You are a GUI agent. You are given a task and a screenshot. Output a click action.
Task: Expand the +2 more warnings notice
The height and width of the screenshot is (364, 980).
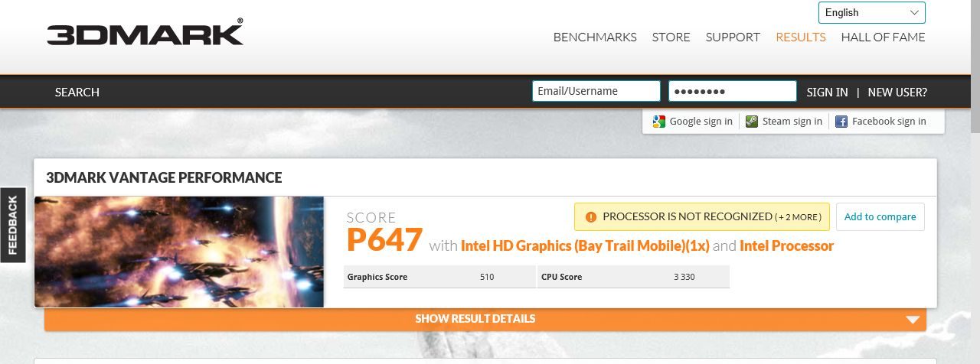799,217
